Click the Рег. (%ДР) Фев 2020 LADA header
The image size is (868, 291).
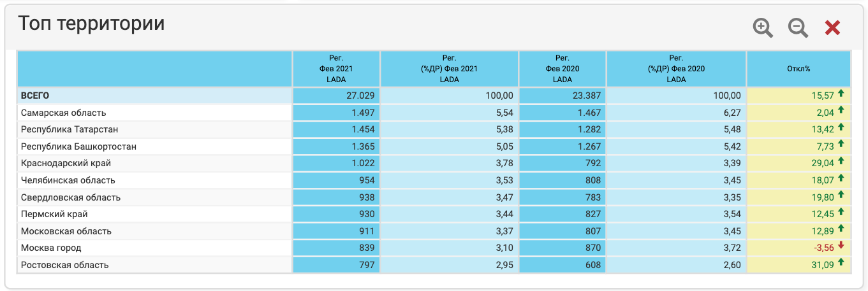[676, 69]
